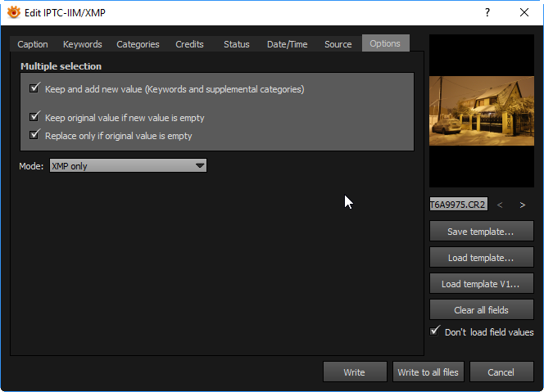The height and width of the screenshot is (392, 544).
Task: Toggle Keep original value if new value is empty
Action: coord(34,117)
